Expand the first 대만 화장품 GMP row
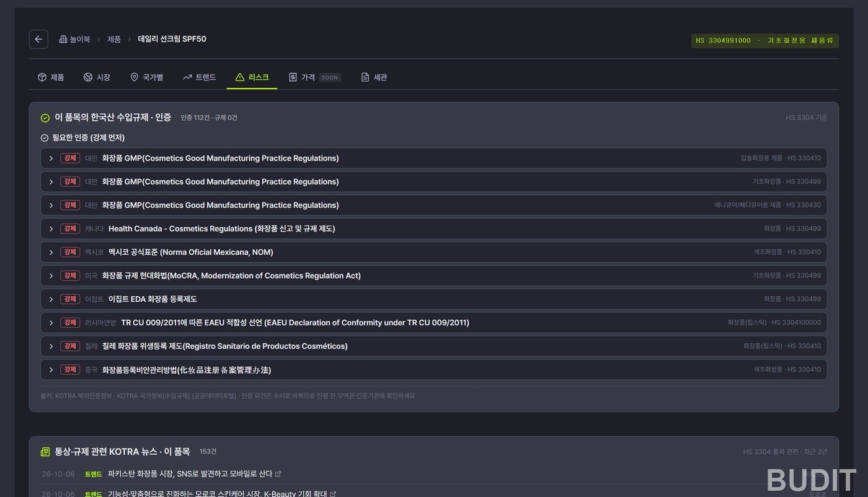 pos(433,158)
